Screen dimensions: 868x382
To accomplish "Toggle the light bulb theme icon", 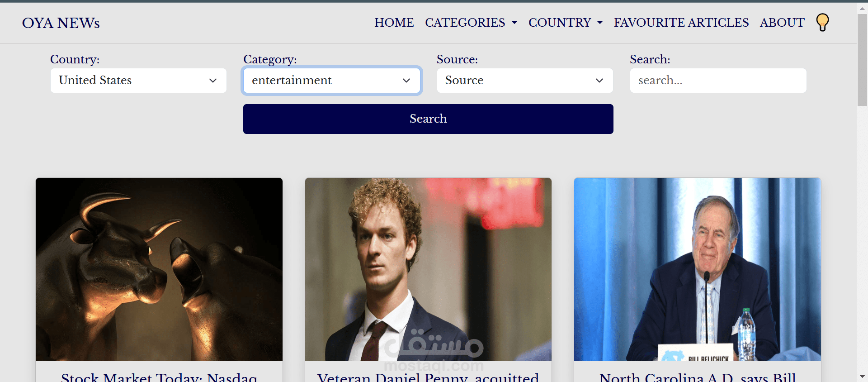I will click(x=822, y=22).
